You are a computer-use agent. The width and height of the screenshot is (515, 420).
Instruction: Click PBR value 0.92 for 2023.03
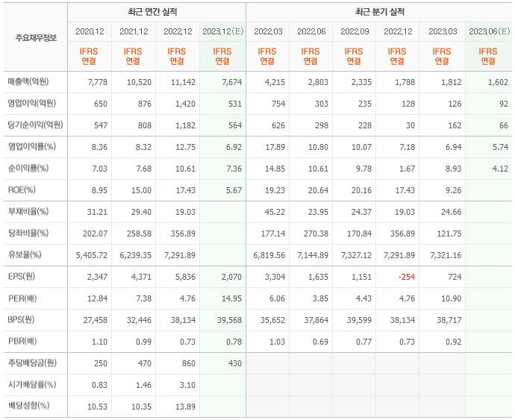pos(453,342)
